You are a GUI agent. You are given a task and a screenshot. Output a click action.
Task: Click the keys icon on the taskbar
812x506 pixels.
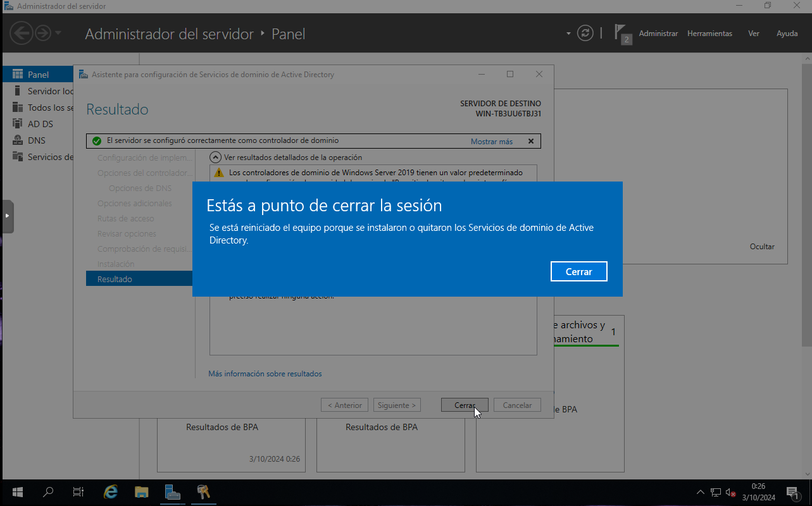203,491
